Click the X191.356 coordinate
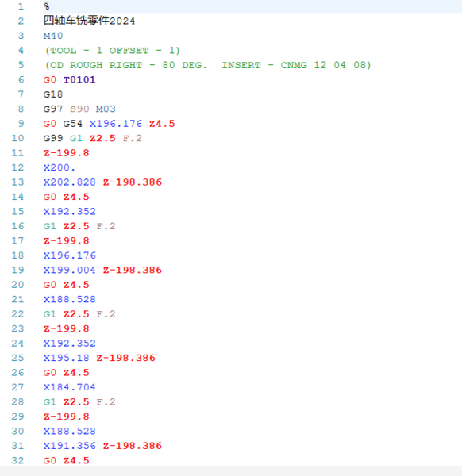This screenshot has width=462, height=476. 70,446
